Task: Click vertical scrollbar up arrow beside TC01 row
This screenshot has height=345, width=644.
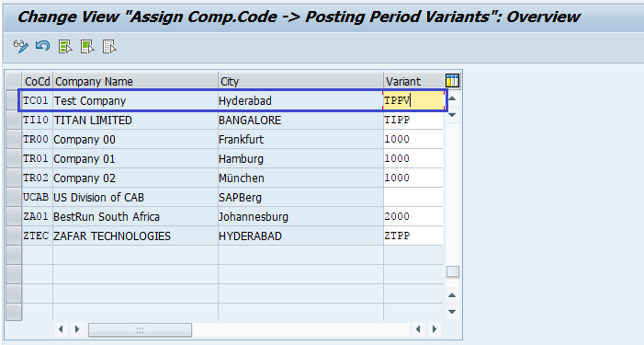Action: click(x=452, y=98)
